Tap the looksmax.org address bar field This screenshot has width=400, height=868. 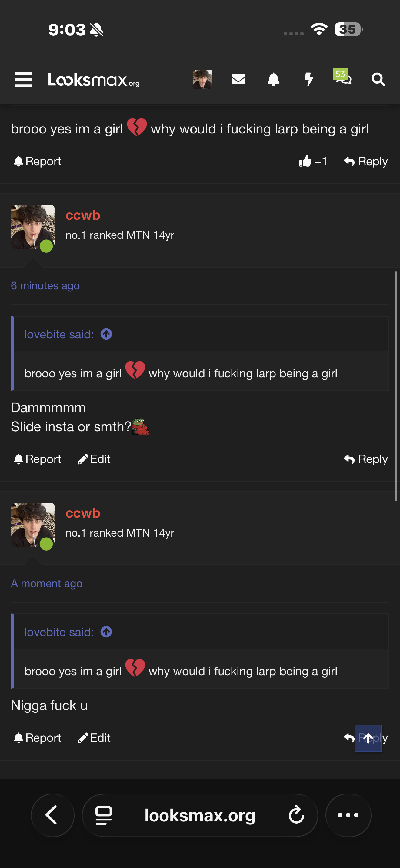(x=200, y=815)
